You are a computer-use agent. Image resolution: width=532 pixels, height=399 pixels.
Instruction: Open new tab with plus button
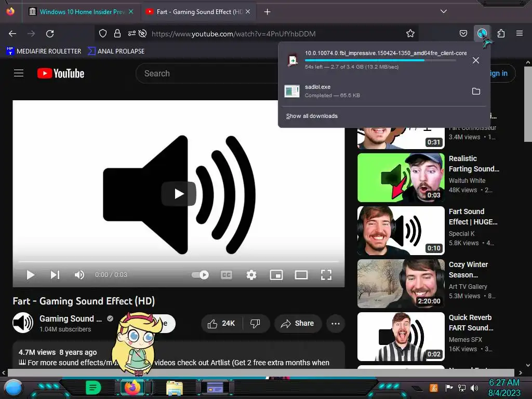click(x=268, y=12)
